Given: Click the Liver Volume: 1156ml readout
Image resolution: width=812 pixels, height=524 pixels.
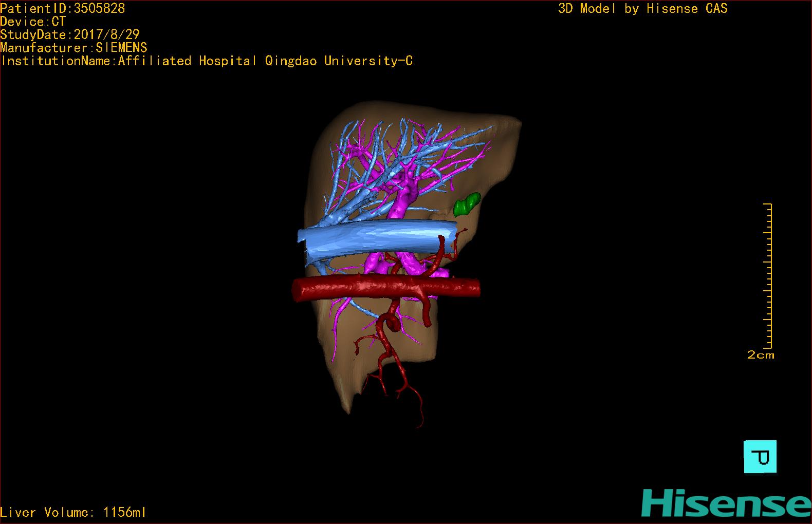Looking at the screenshot, I should pyautogui.click(x=73, y=512).
